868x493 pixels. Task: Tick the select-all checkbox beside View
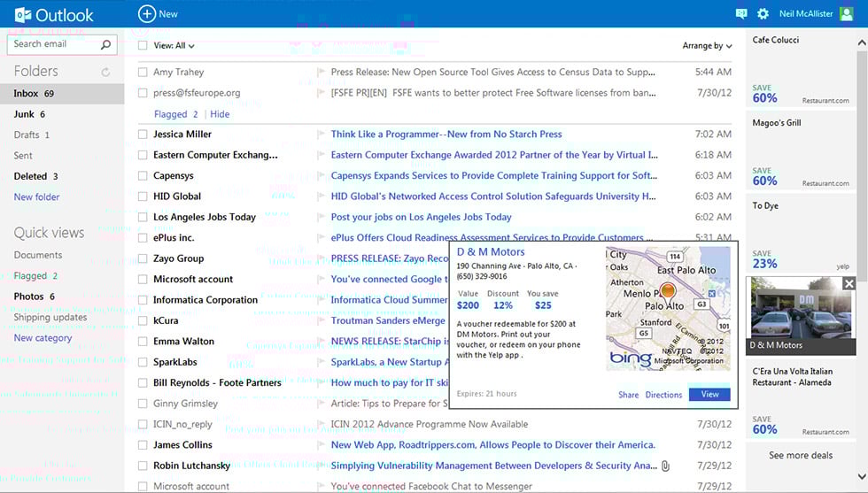pyautogui.click(x=143, y=45)
